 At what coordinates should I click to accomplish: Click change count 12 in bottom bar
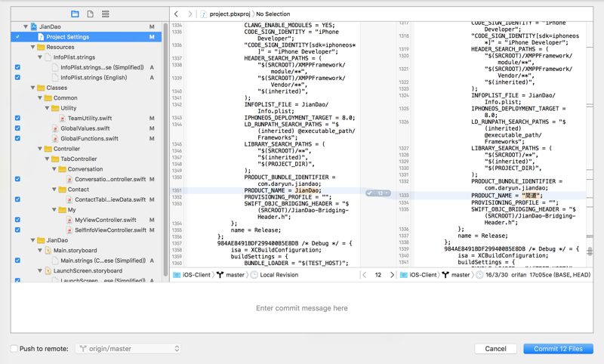[x=378, y=275]
